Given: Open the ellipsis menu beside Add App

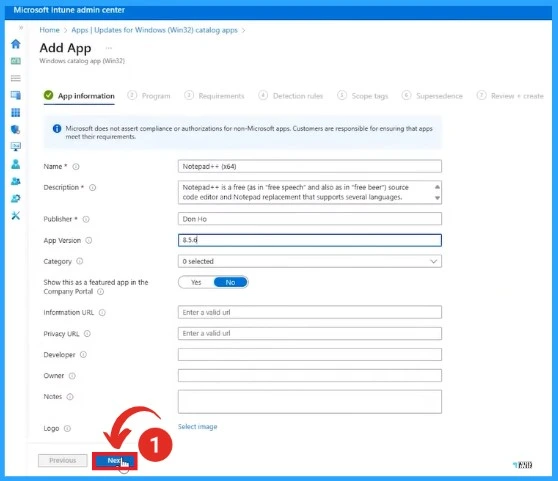Looking at the screenshot, I should (109, 48).
